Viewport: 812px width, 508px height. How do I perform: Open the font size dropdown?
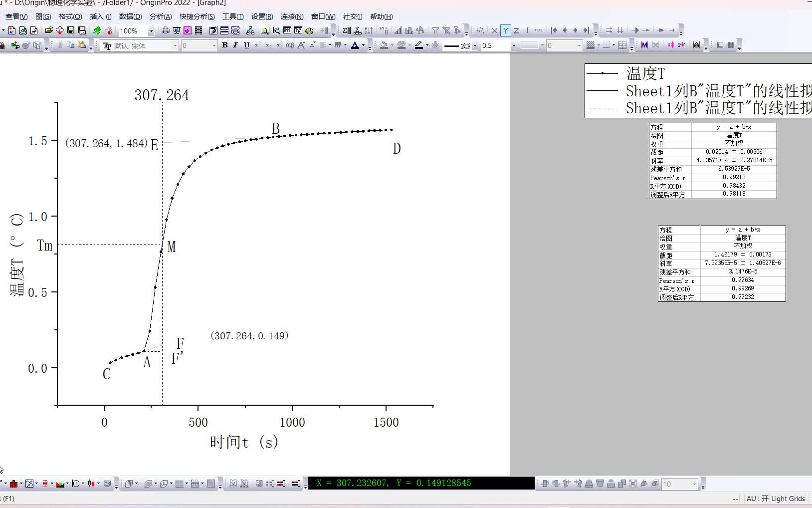point(214,45)
